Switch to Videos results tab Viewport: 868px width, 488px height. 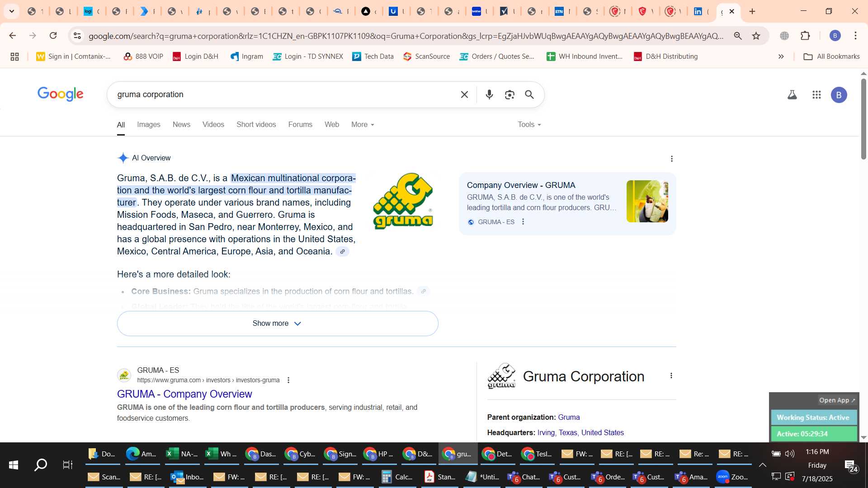(213, 125)
